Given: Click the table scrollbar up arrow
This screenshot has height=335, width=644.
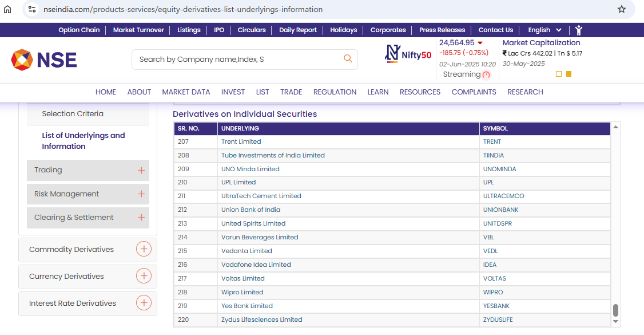Looking at the screenshot, I should (x=615, y=127).
